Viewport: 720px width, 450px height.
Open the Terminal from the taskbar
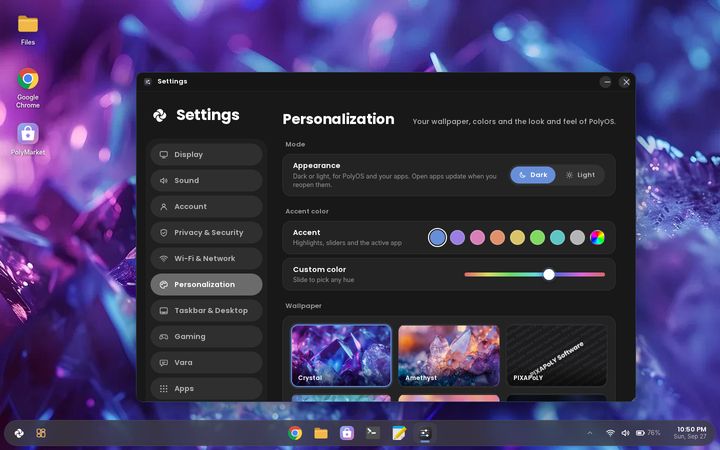(x=372, y=433)
